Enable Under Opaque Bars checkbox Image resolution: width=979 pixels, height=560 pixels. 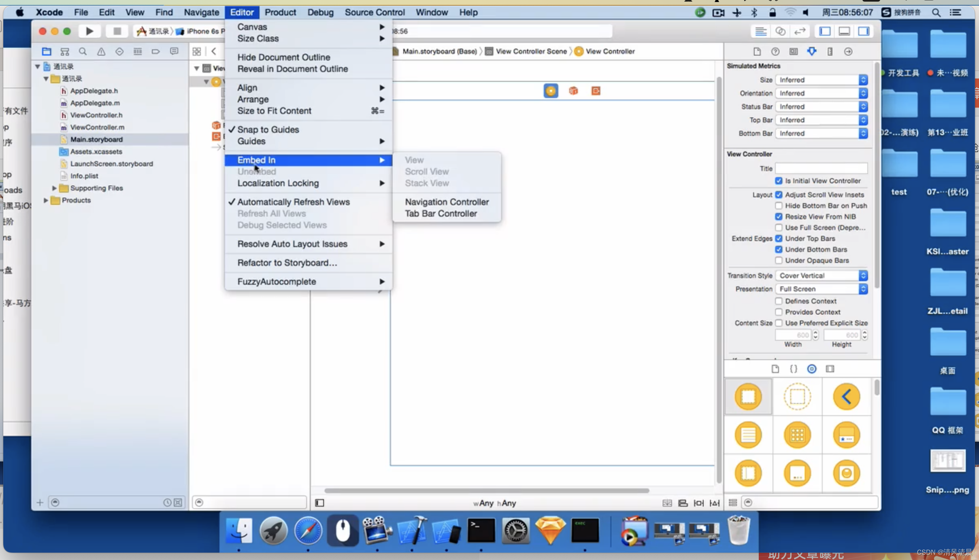[779, 260]
